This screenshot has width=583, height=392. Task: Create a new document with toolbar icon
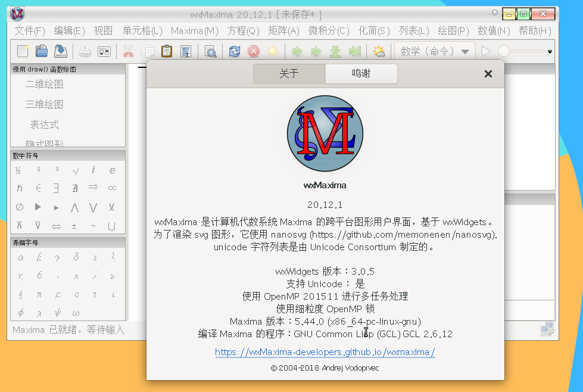23,51
